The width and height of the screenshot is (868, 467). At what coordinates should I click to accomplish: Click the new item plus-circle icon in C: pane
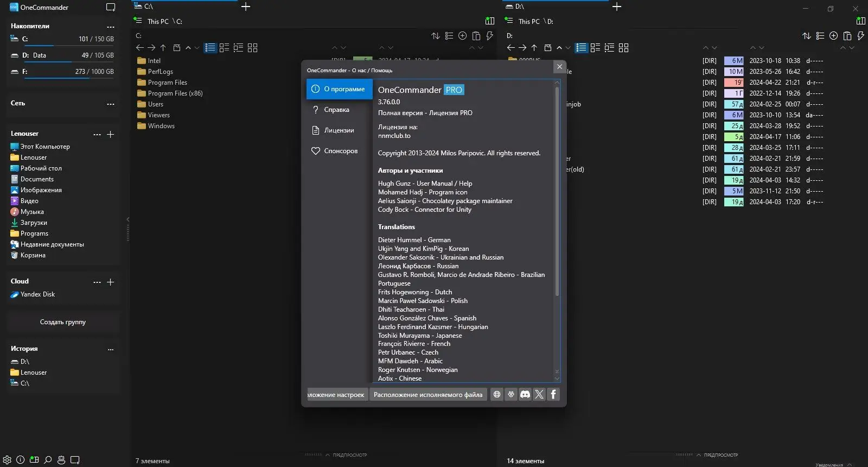tap(463, 36)
